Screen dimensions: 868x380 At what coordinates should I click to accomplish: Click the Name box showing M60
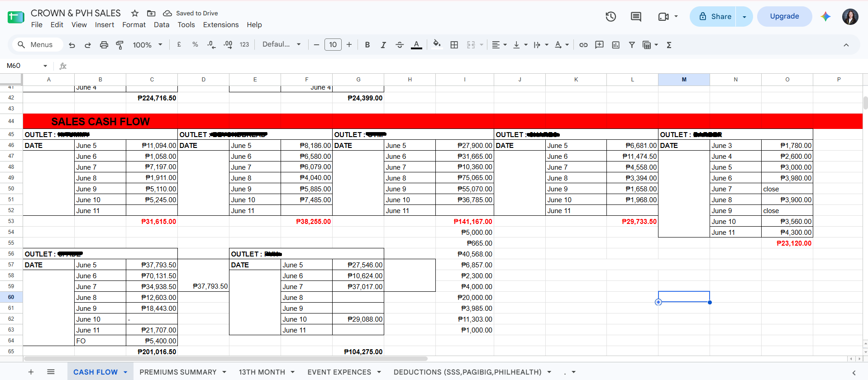pos(26,66)
